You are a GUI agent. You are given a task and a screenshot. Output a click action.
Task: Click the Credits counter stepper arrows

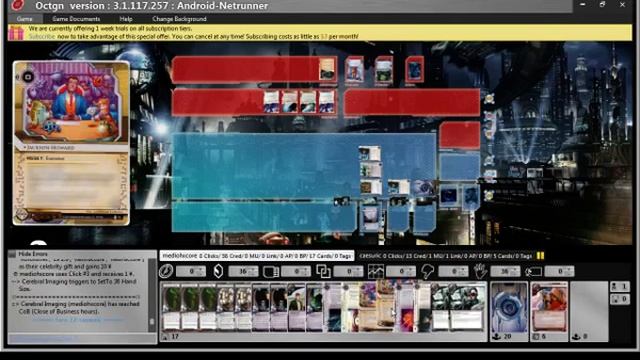253,271
